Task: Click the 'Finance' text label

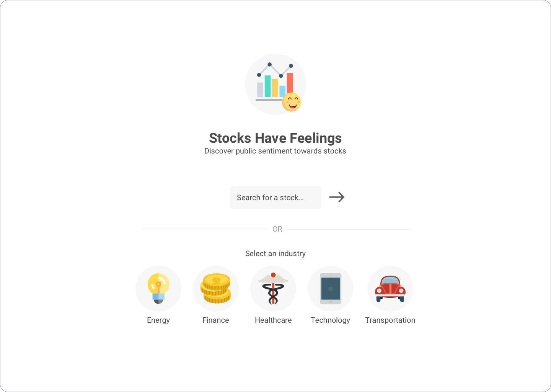Action: [216, 320]
